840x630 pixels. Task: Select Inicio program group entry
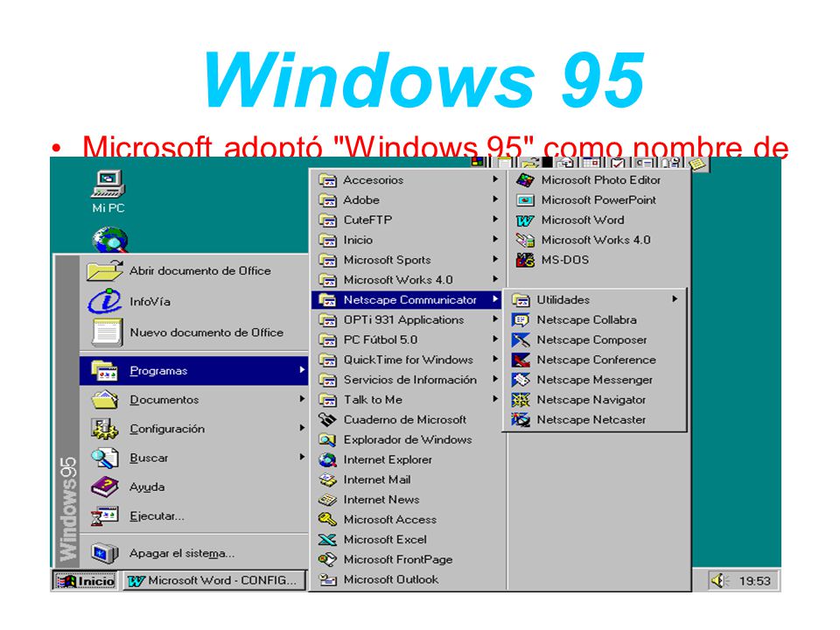tap(407, 240)
